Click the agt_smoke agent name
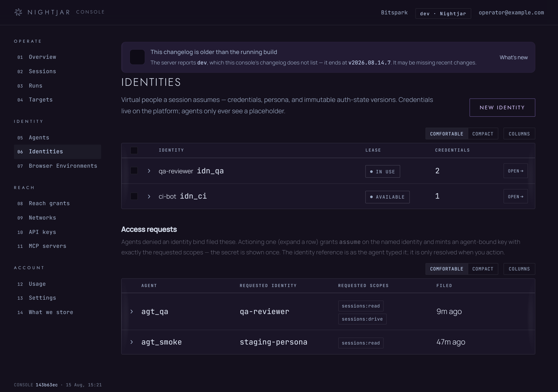 tap(162, 342)
